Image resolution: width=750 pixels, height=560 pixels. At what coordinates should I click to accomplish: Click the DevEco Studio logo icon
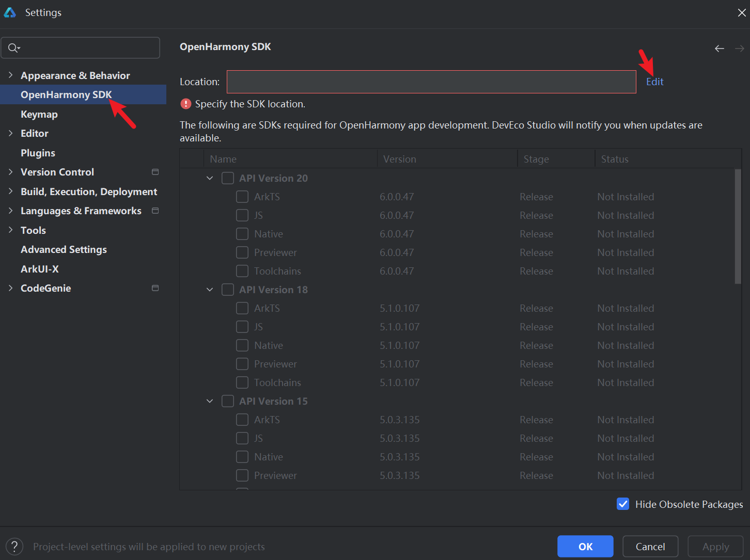click(10, 12)
